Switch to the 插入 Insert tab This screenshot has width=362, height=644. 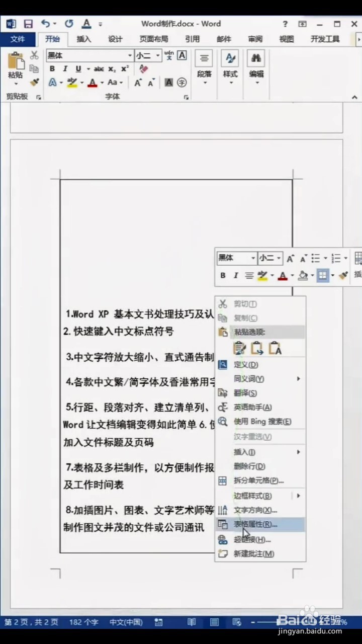click(84, 39)
